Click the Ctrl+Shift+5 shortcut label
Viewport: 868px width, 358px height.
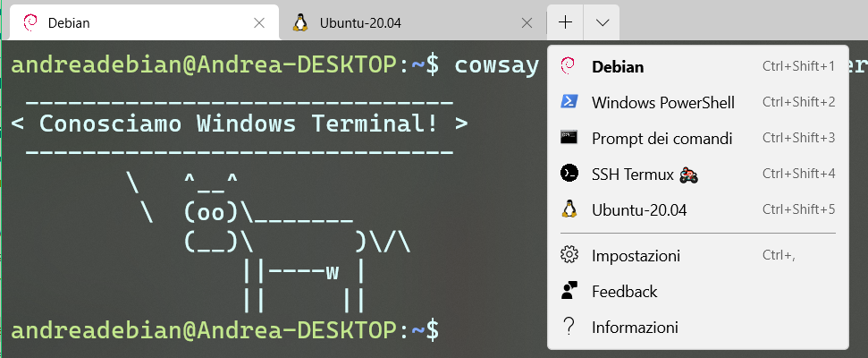798,209
